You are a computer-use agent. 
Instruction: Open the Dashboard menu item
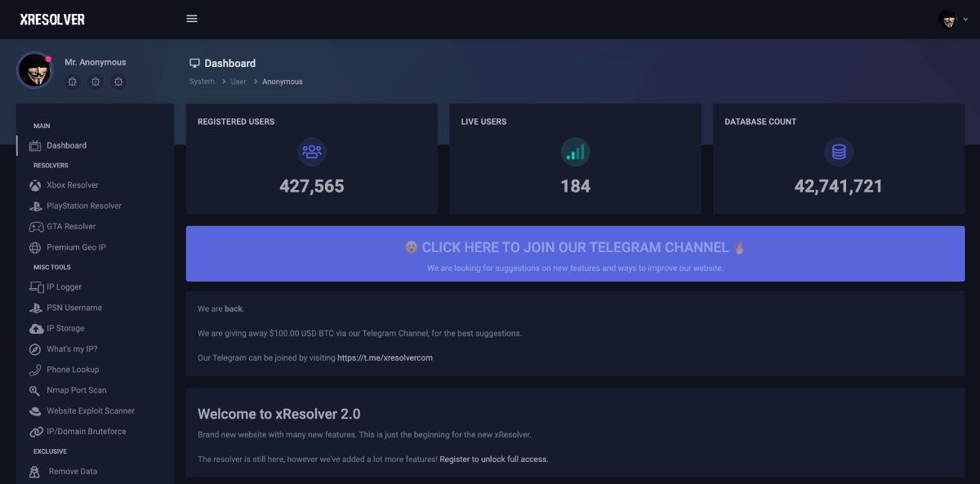(66, 145)
